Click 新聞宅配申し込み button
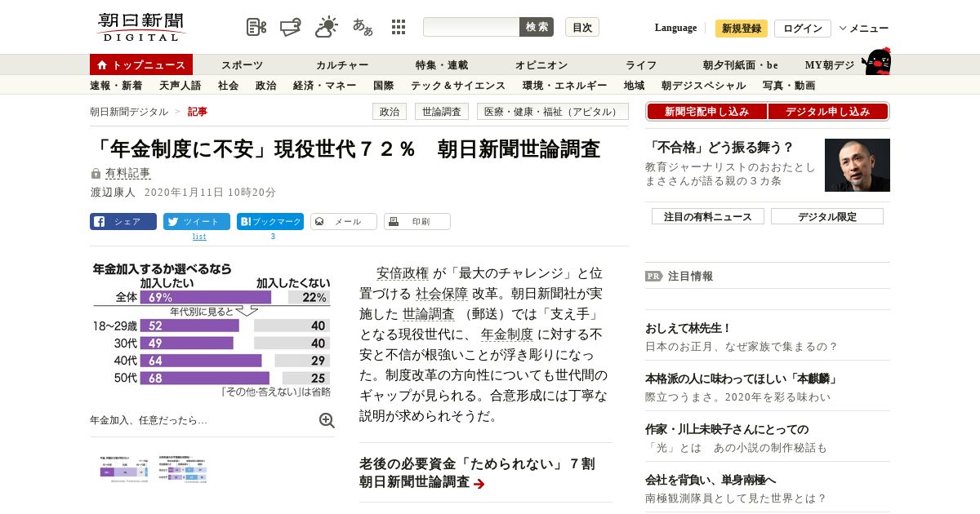Screen dimensions: 980x514 (706, 112)
